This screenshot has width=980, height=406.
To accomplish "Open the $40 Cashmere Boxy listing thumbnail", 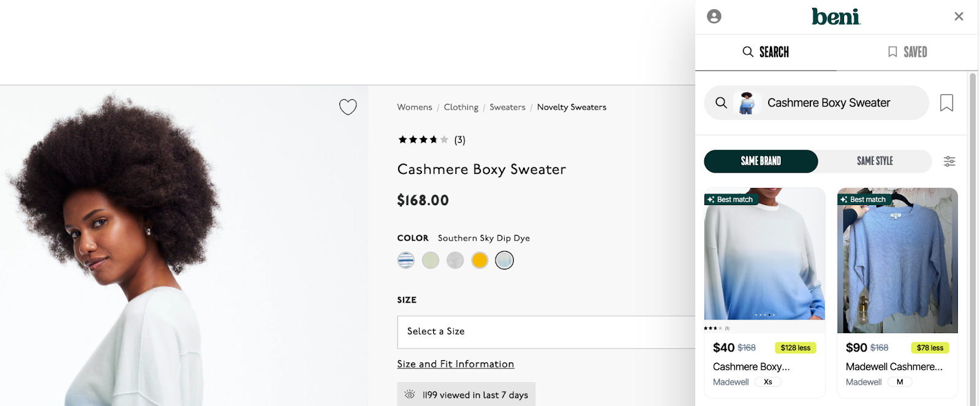I will pos(764,254).
